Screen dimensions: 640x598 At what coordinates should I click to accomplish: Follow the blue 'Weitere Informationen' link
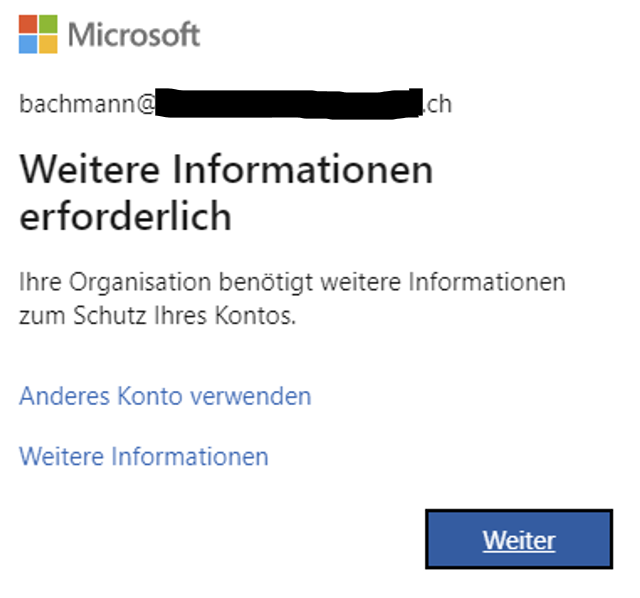point(144,457)
